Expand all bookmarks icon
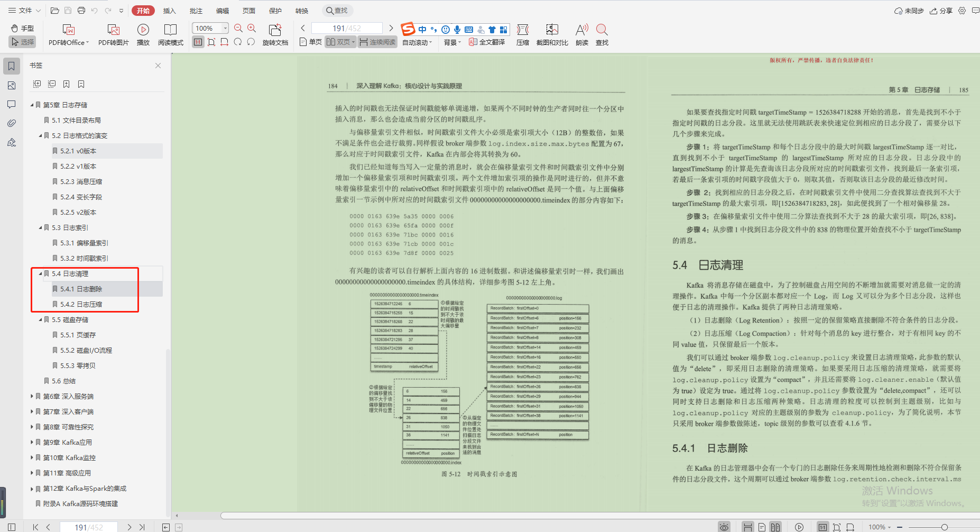The width and height of the screenshot is (980, 532). pos(37,84)
